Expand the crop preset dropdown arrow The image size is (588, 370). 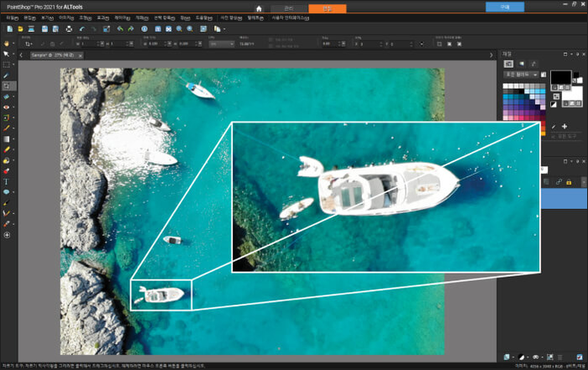pos(31,44)
